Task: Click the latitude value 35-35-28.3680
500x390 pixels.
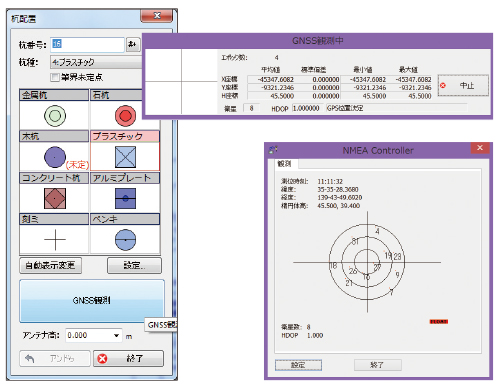Action: point(338,189)
